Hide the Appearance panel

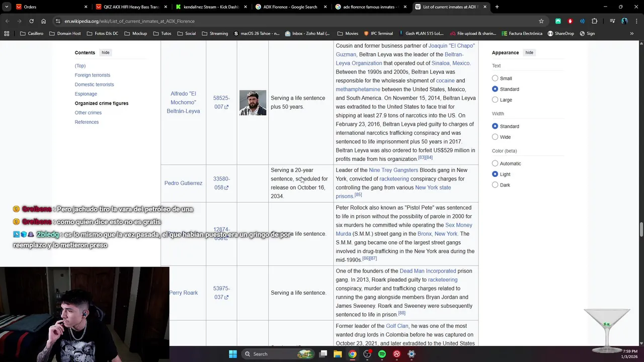pyautogui.click(x=529, y=52)
